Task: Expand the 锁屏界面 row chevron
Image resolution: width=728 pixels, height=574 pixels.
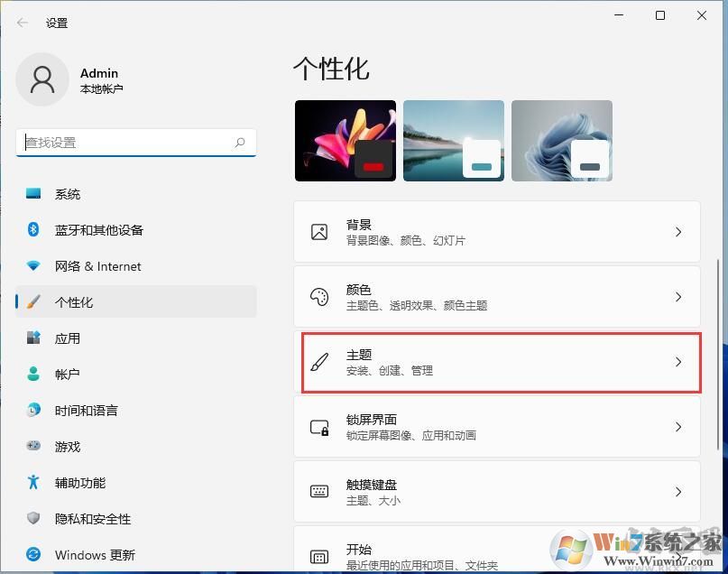Action: (x=679, y=427)
